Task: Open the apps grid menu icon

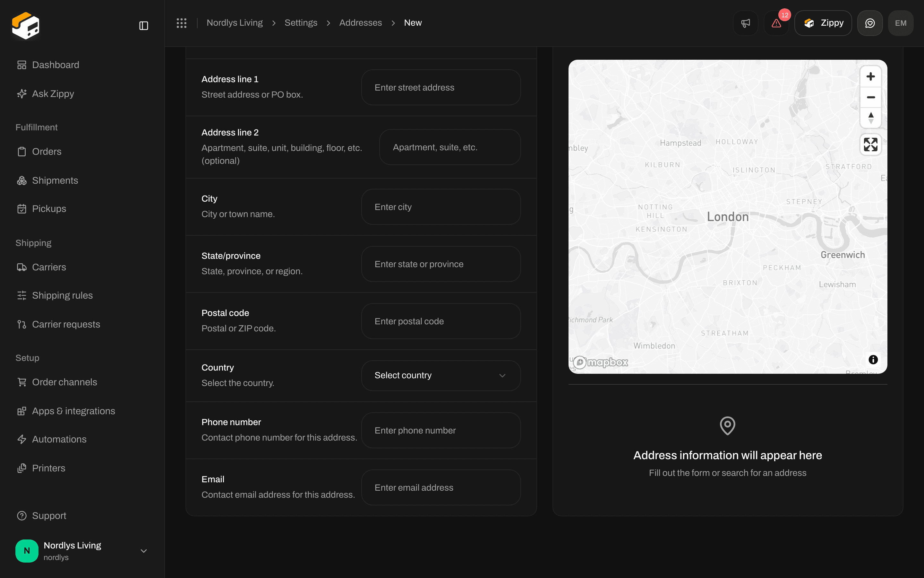Action: pos(181,23)
